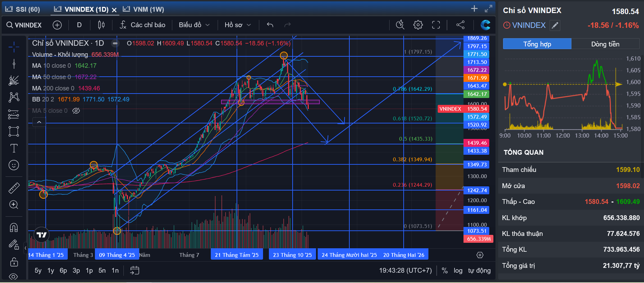Open symbol search for VNINDEX
The image size is (644, 283).
point(24,25)
